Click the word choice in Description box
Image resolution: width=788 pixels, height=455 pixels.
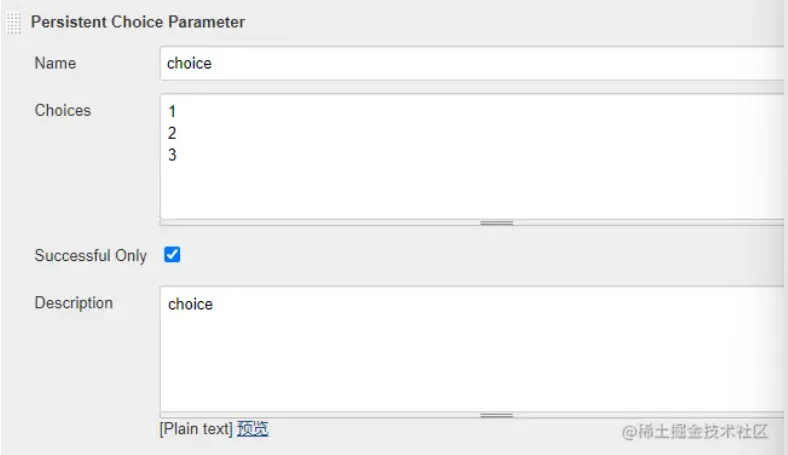[190, 304]
